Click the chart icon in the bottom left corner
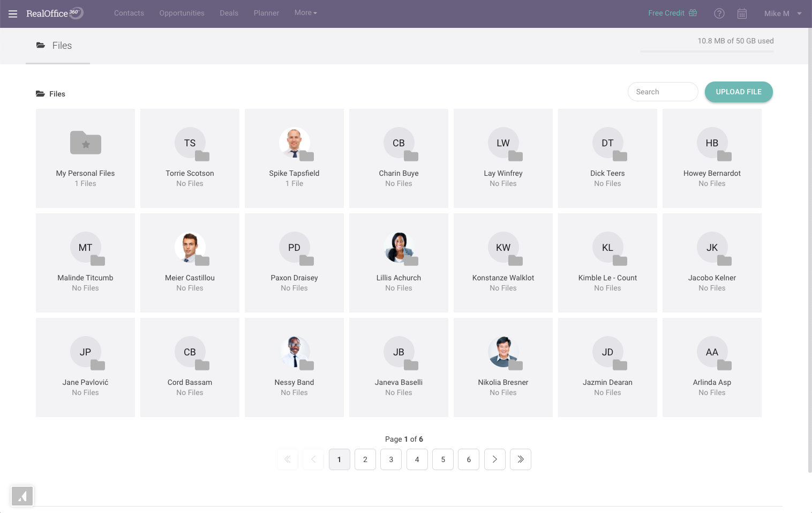 pos(22,496)
